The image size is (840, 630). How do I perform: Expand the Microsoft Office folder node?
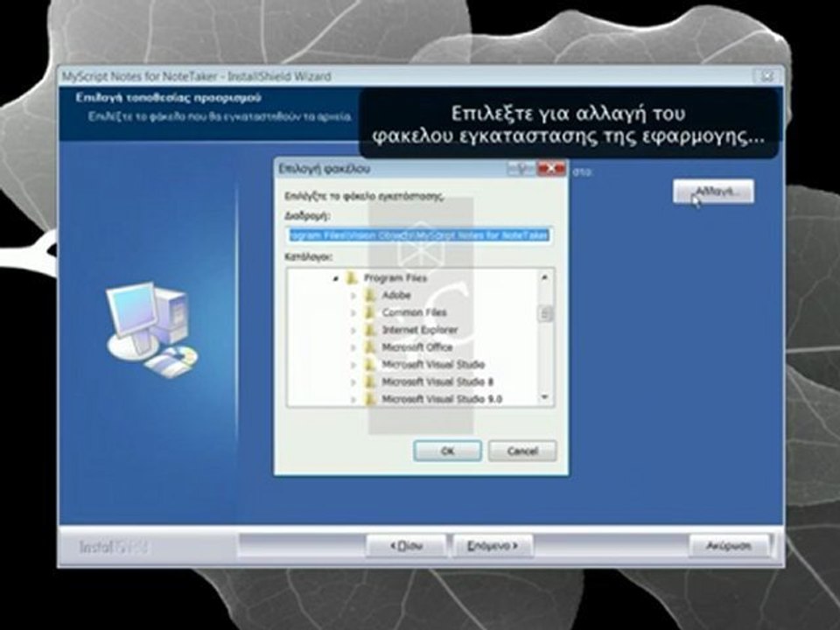(353, 347)
